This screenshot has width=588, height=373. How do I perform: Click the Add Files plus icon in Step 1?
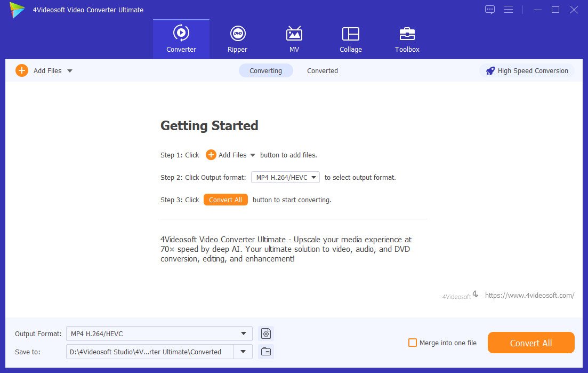pyautogui.click(x=211, y=155)
